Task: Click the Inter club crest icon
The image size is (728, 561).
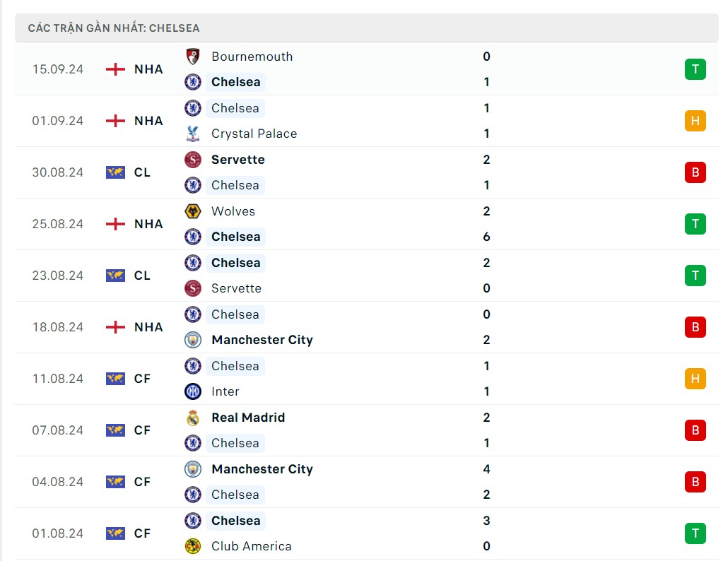Action: (x=193, y=391)
